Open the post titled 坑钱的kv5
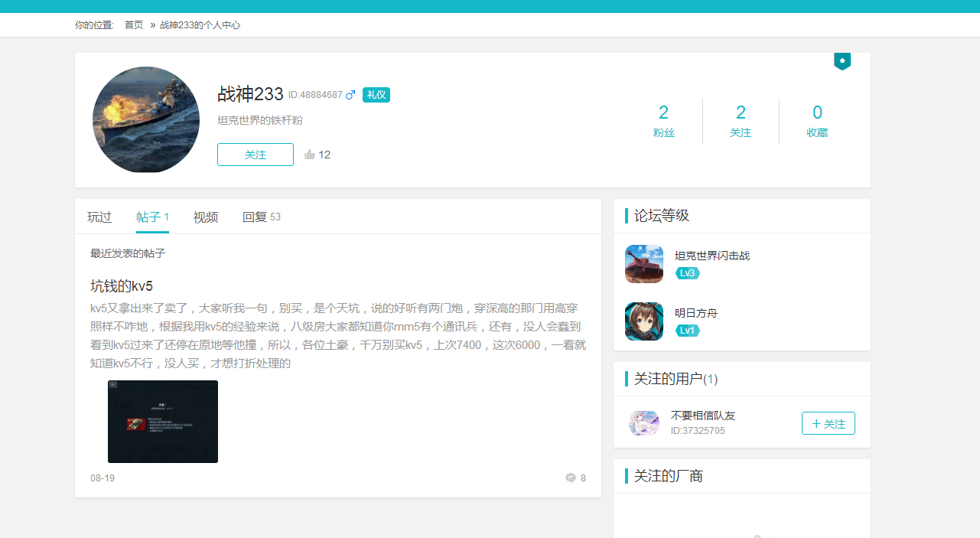Screen dimensions: 980x538 pos(122,286)
